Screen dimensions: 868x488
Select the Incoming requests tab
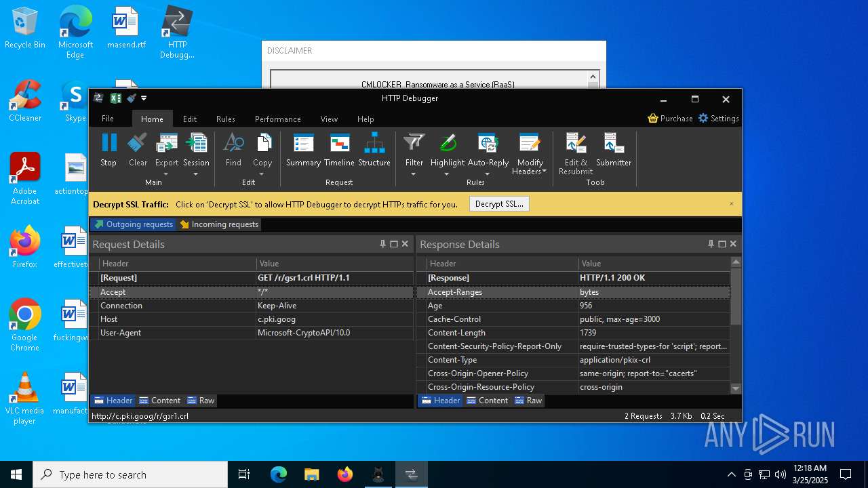click(x=219, y=224)
